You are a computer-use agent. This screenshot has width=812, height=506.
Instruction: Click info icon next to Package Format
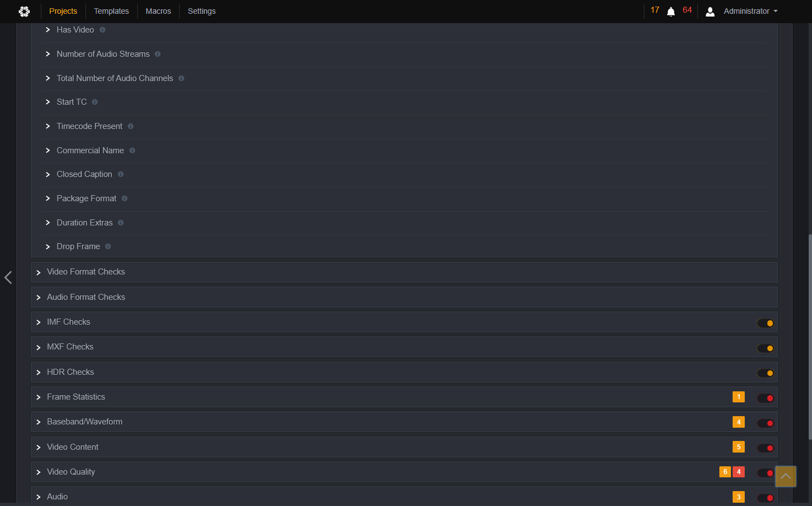coord(125,198)
